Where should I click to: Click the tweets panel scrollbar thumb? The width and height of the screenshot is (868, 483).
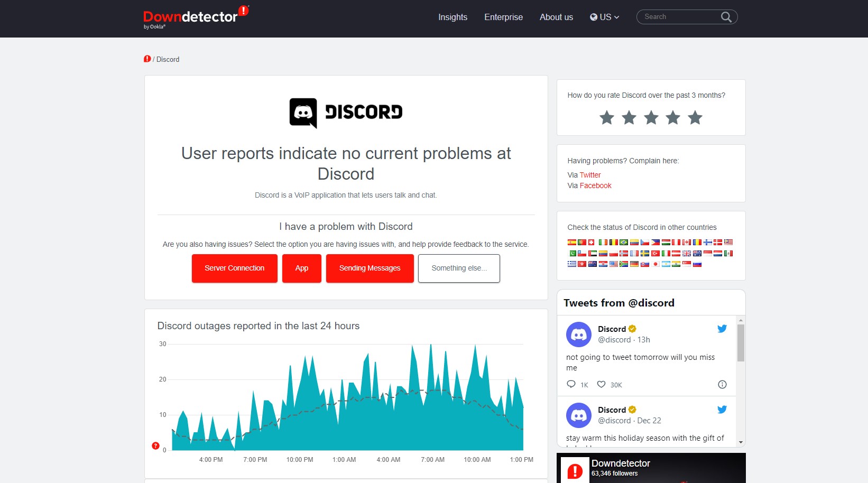741,343
